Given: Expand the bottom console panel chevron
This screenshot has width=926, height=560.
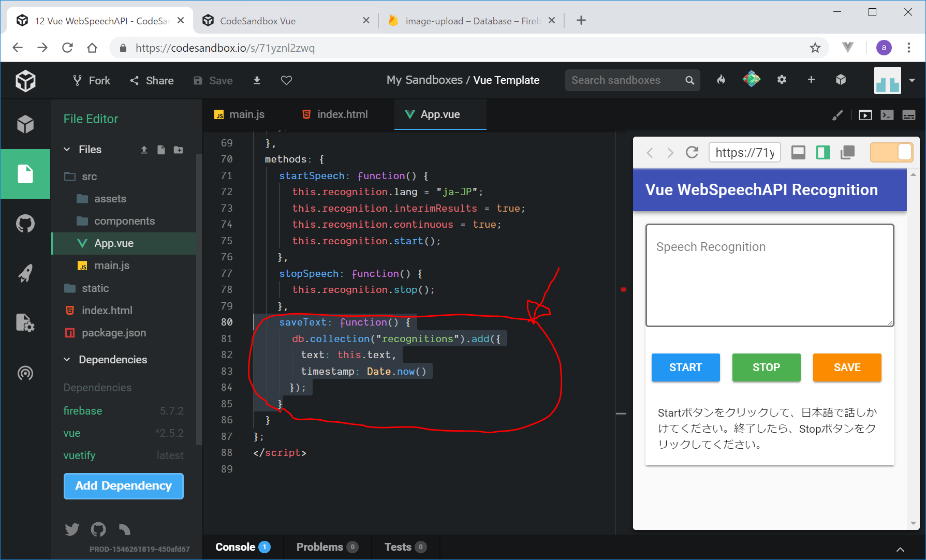Looking at the screenshot, I should click(x=900, y=549).
